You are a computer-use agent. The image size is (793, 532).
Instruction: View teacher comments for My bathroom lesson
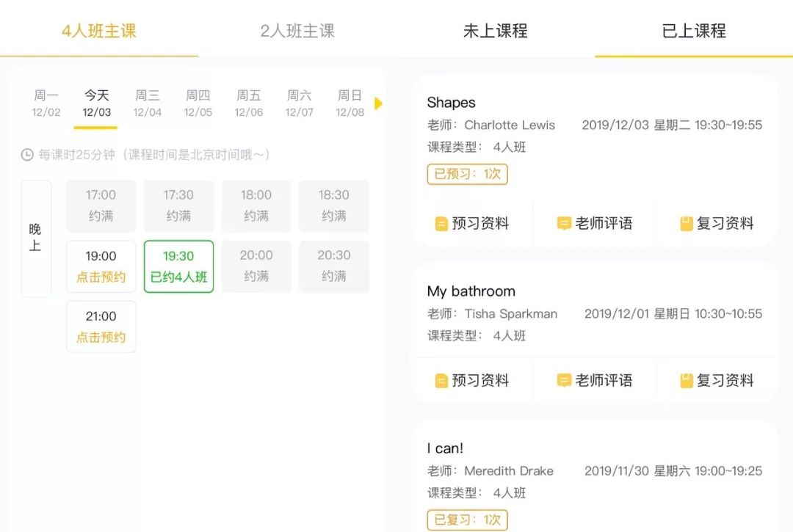pyautogui.click(x=595, y=380)
